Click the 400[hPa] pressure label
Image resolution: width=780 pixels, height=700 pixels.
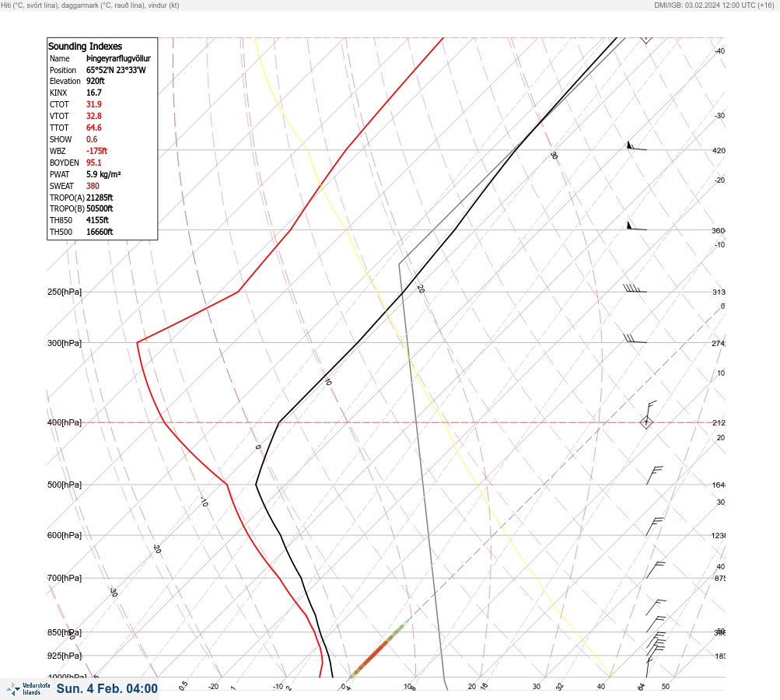coord(65,422)
